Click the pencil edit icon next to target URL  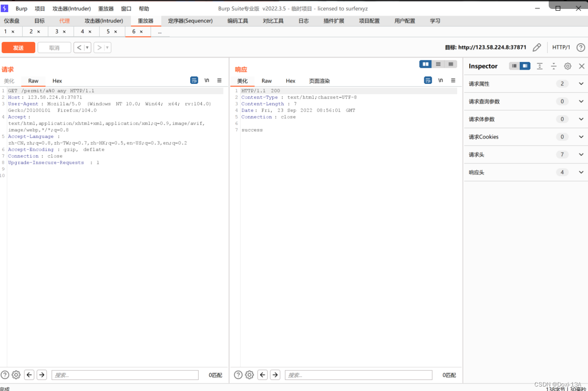point(537,47)
